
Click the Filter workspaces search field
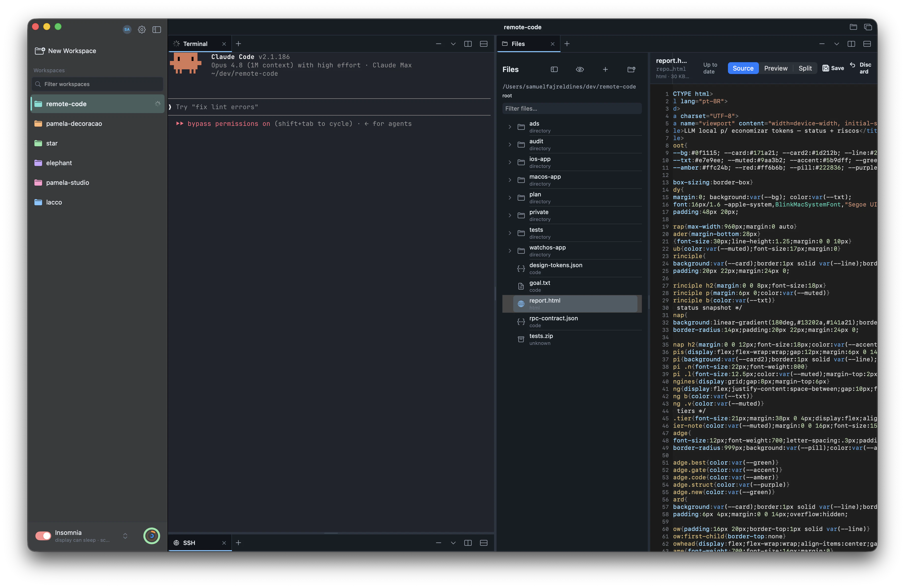[x=97, y=84]
